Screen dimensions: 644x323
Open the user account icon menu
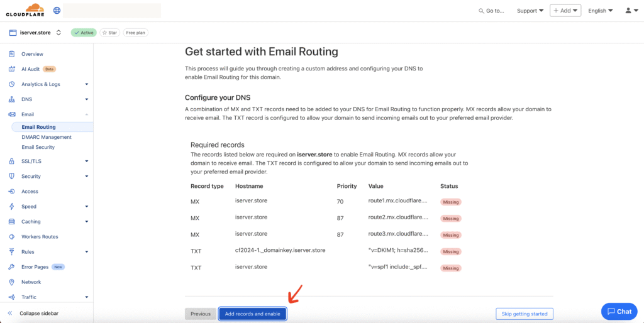[632, 11]
